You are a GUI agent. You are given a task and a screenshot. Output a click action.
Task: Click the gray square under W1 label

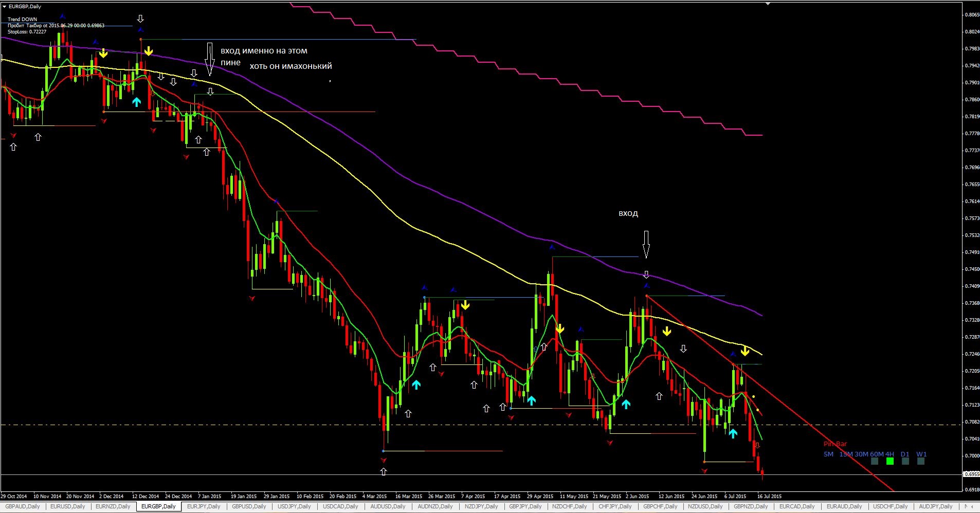921,461
